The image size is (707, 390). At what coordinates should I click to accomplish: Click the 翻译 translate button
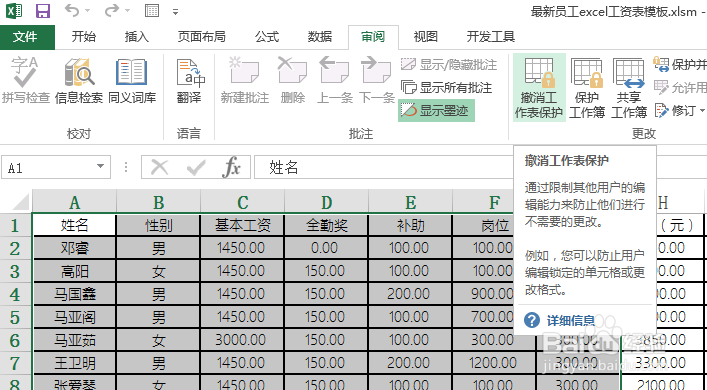(x=189, y=80)
